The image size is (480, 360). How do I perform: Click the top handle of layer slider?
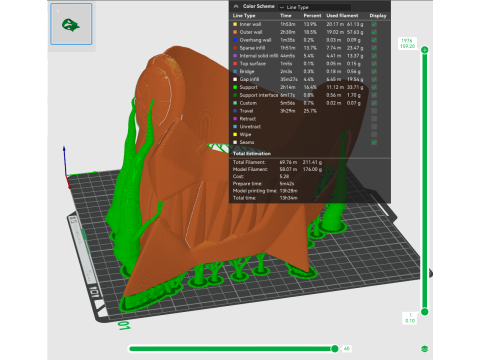pyautogui.click(x=424, y=50)
